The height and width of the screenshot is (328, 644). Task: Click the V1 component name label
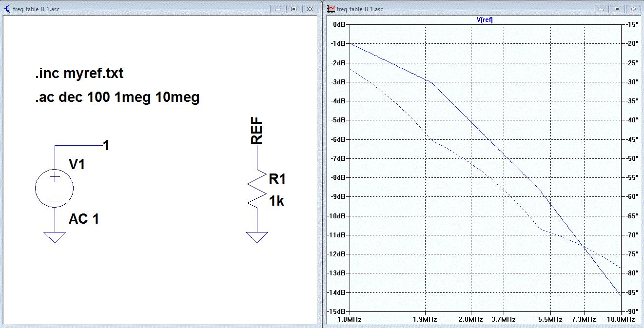[77, 165]
